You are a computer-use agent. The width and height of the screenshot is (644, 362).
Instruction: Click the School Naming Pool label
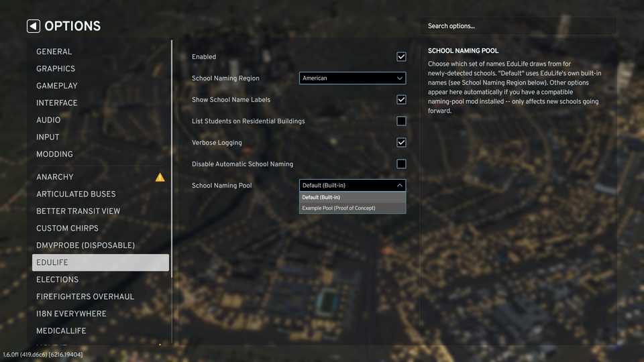coord(222,186)
